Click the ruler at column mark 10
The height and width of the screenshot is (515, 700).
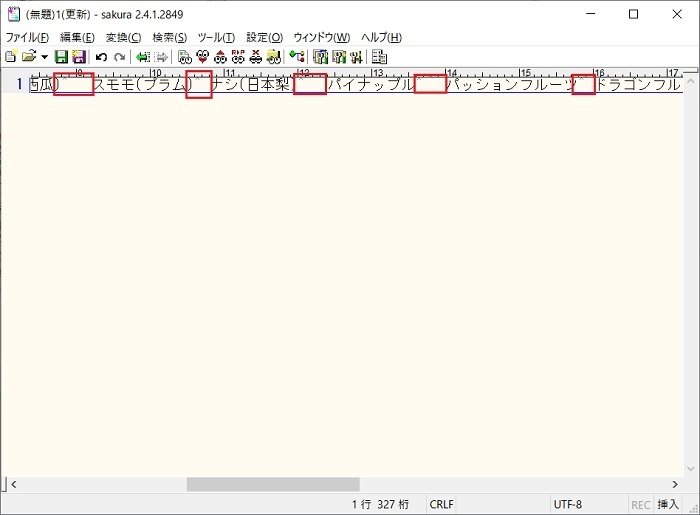pos(156,72)
